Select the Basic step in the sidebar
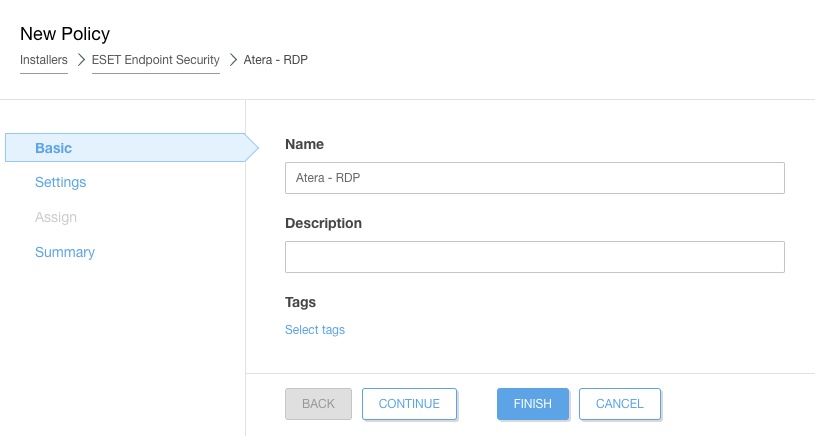Screen dimensions: 815x436 pos(54,148)
